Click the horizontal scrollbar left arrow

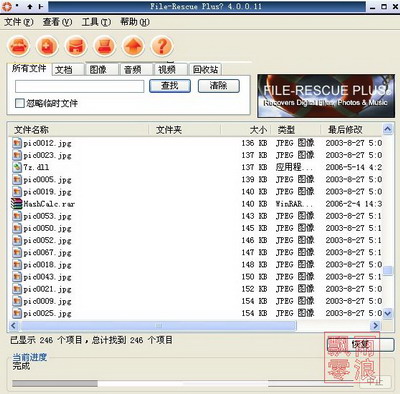(13, 325)
